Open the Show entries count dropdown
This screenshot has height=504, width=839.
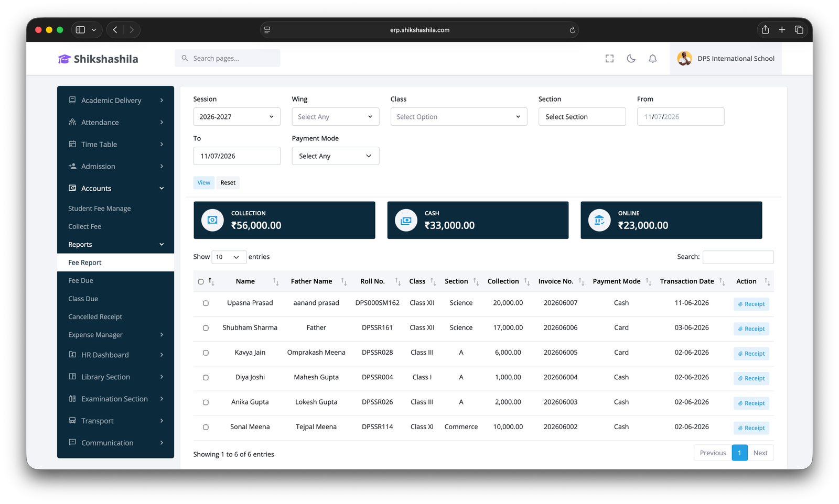coord(229,257)
